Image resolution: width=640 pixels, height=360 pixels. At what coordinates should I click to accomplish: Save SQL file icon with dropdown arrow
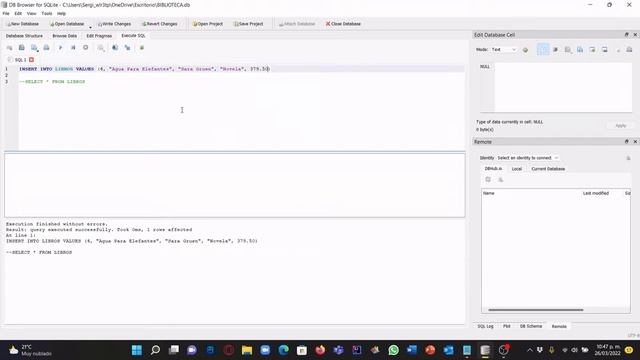(35, 48)
